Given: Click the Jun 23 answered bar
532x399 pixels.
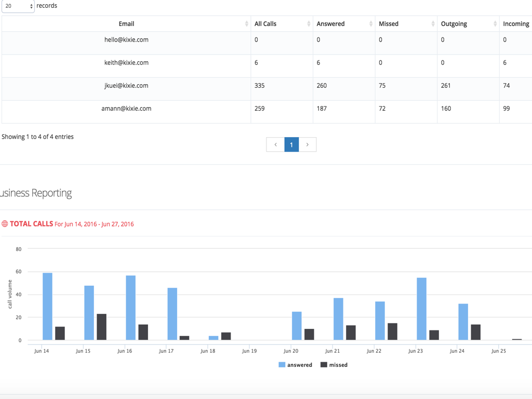Looking at the screenshot, I should (421, 309).
